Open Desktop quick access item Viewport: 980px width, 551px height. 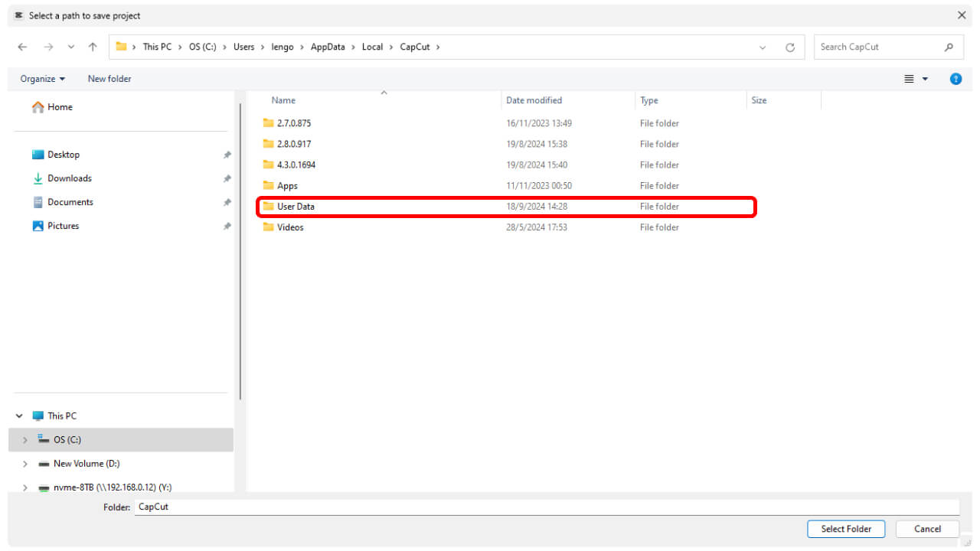pyautogui.click(x=56, y=155)
